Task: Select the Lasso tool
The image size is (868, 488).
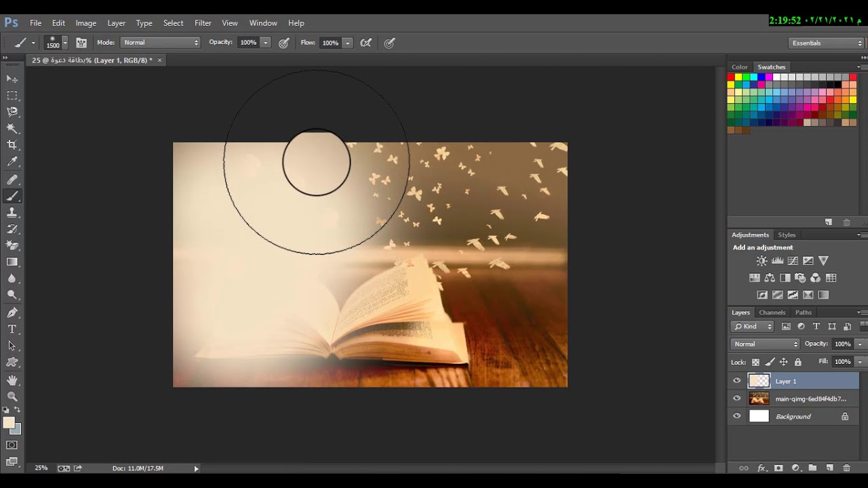Action: point(12,112)
